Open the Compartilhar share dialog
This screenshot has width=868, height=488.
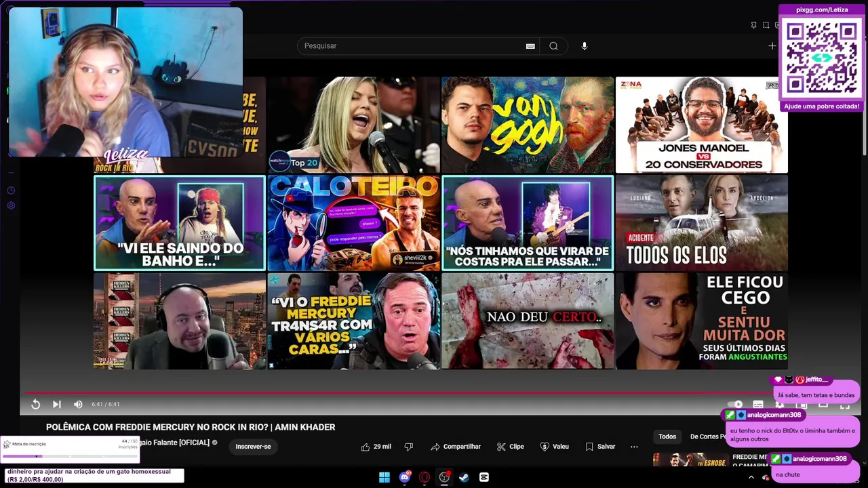click(456, 447)
